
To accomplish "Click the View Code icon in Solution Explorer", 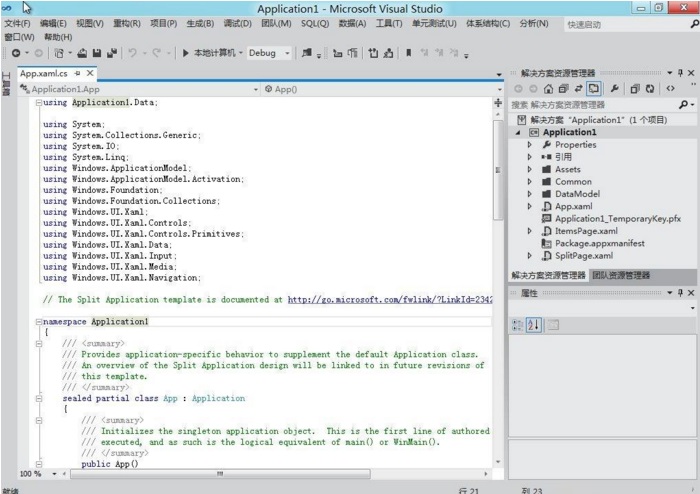I will coord(670,89).
